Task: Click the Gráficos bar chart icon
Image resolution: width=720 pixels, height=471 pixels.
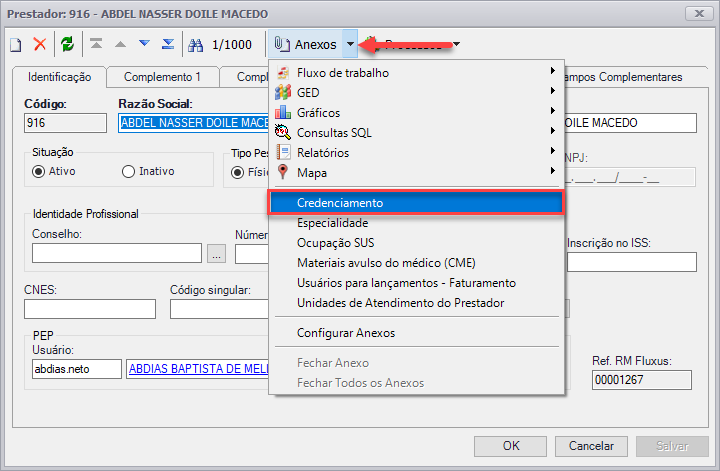Action: point(283,112)
